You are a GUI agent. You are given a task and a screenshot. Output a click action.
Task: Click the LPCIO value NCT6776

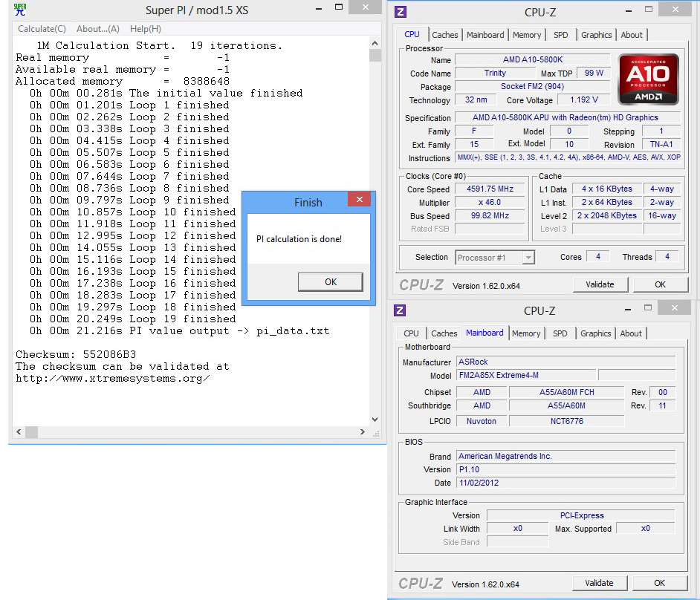[566, 421]
